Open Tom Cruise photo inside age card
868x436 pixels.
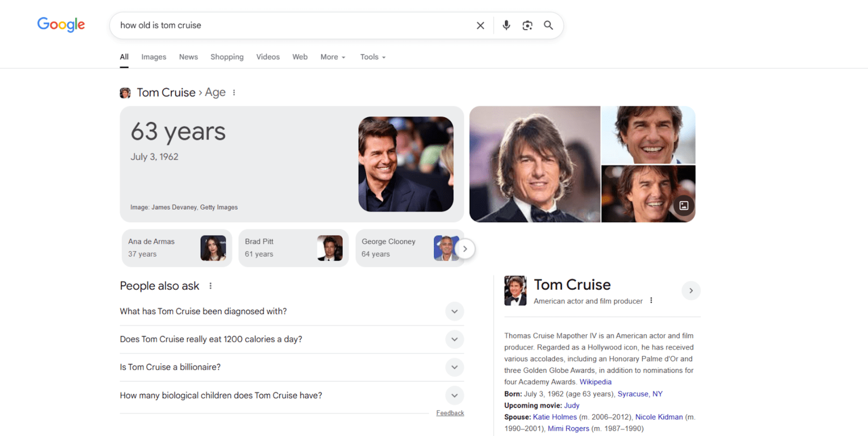[x=406, y=164]
